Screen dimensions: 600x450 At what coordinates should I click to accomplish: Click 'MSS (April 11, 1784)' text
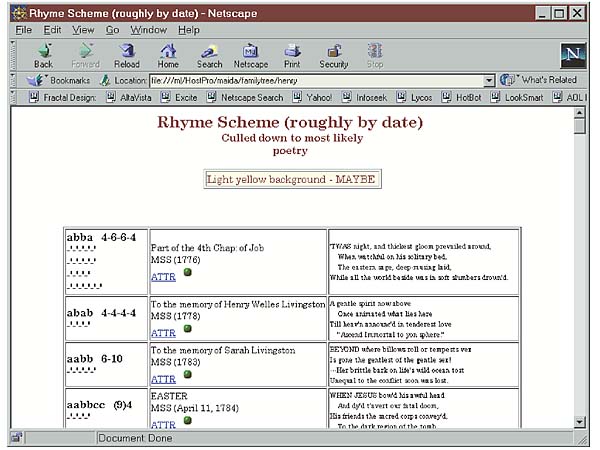[x=195, y=408]
